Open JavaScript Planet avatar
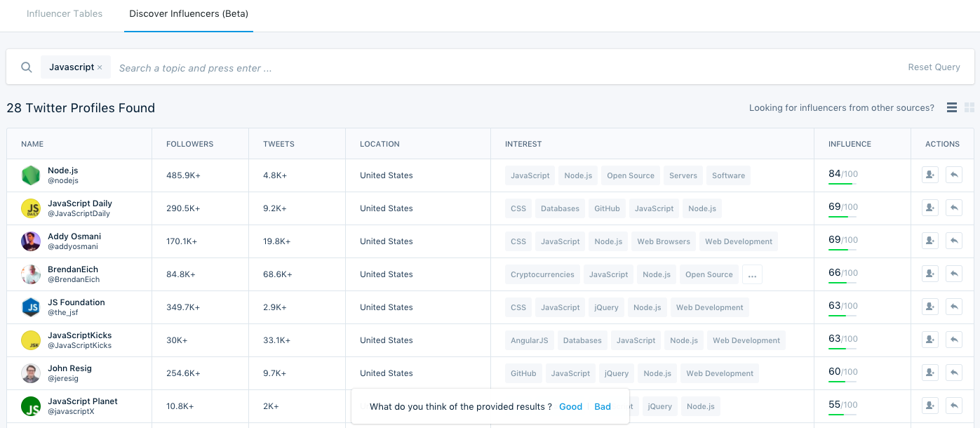The width and height of the screenshot is (980, 428). pos(31,406)
